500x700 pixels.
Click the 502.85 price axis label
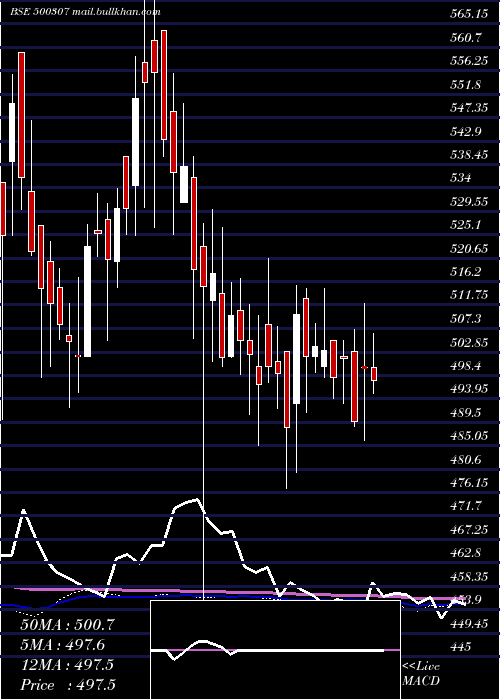(468, 342)
